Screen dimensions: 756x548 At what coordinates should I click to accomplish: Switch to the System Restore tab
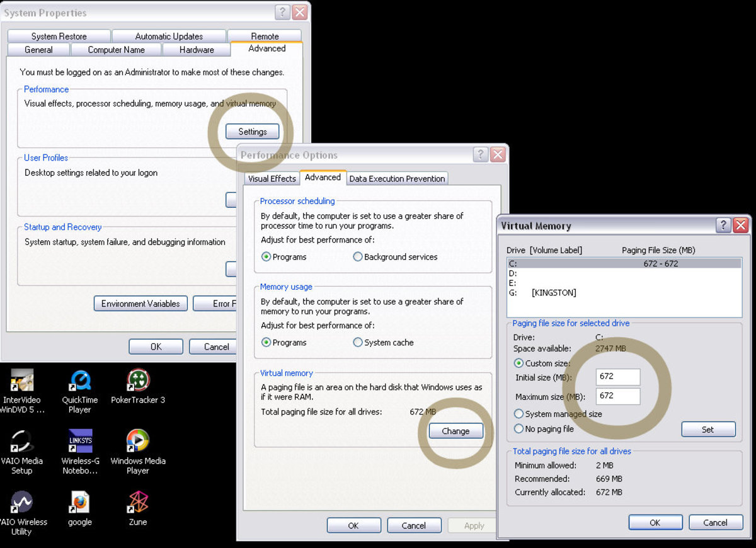[x=58, y=36]
